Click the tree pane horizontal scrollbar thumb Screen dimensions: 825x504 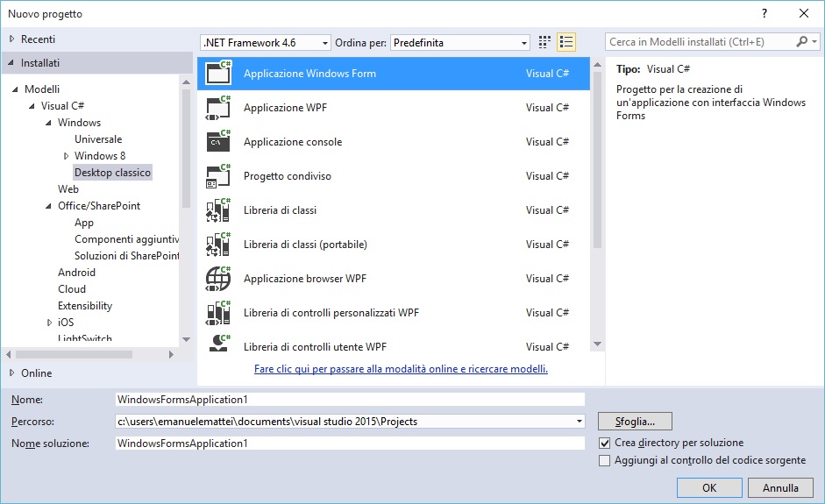point(74,355)
